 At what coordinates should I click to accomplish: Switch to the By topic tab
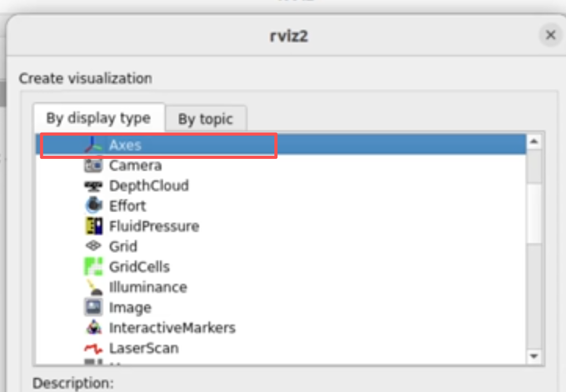pyautogui.click(x=206, y=119)
